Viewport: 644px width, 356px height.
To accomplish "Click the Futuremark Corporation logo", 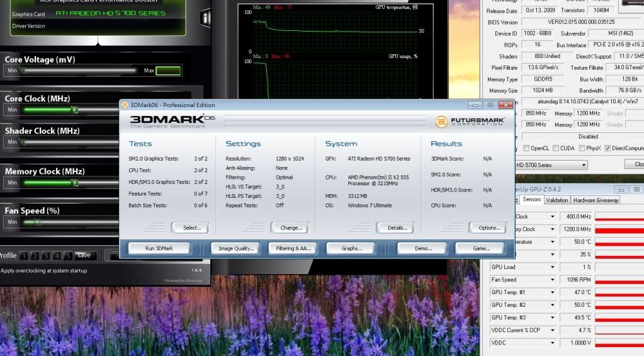I will pyautogui.click(x=470, y=121).
